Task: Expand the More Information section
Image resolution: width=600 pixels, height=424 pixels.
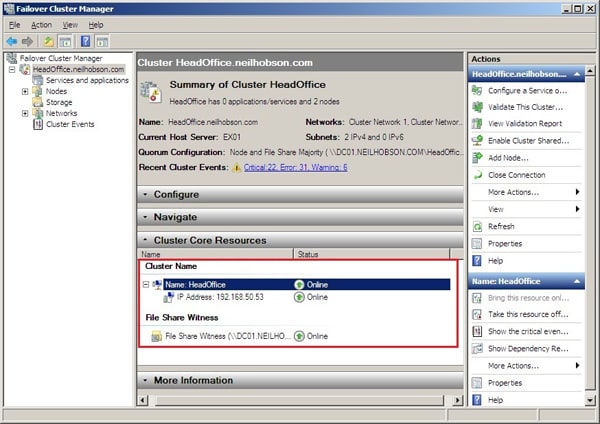Action: 145,380
